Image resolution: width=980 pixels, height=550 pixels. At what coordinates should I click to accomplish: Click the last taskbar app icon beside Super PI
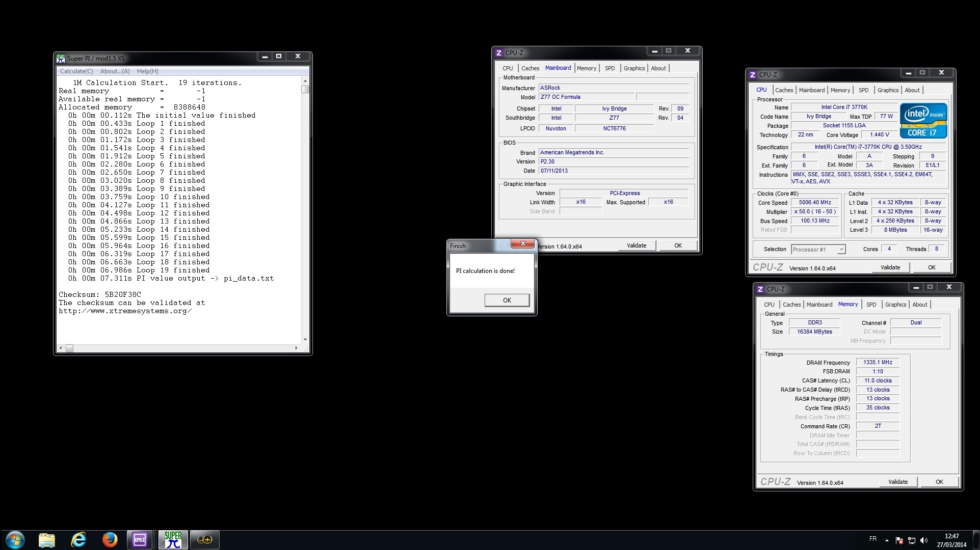click(205, 540)
